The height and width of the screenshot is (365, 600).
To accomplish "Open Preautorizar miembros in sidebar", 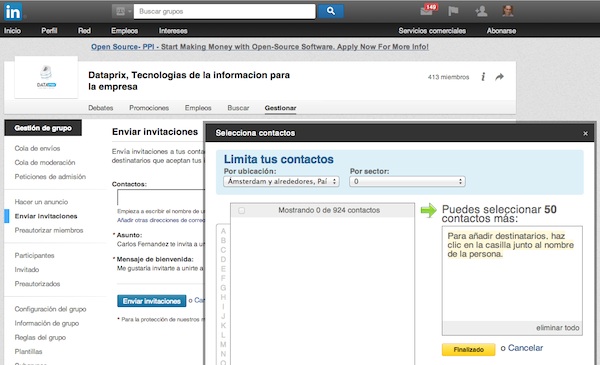I will click(49, 230).
